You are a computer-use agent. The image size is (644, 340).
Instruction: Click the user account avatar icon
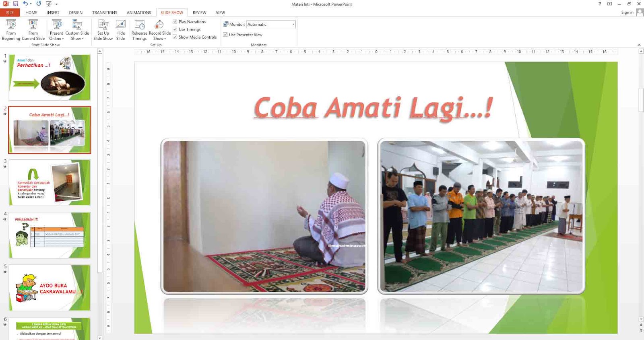point(640,12)
